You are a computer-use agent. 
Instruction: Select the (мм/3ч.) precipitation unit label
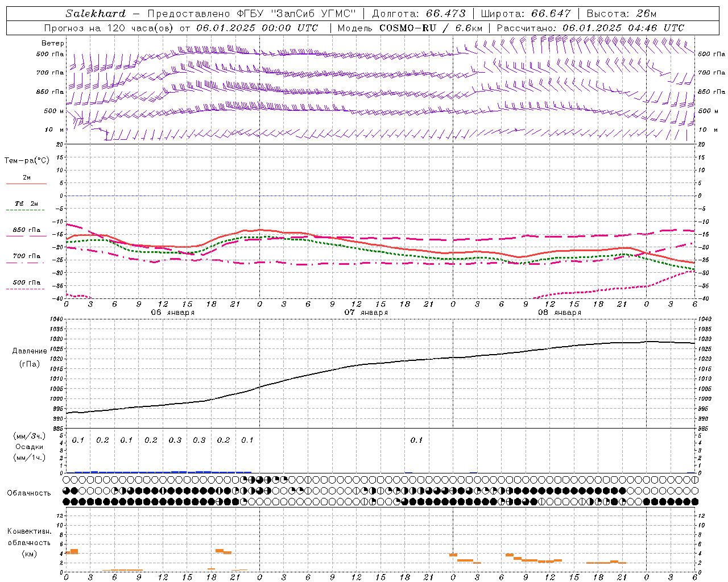(30, 436)
